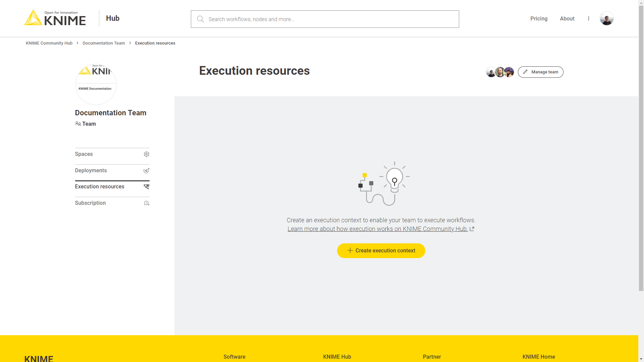Click the search magnifier icon
The width and height of the screenshot is (644, 362).
200,19
